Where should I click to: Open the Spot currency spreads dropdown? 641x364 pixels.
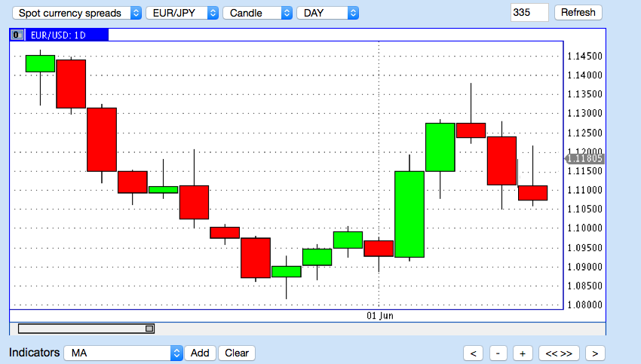coord(77,13)
